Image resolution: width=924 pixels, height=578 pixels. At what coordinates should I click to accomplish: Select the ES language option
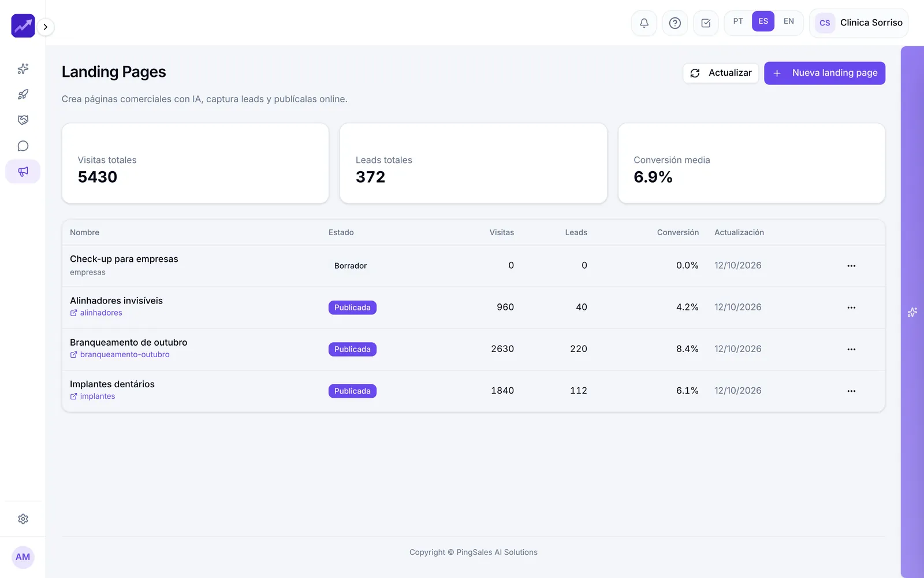point(763,21)
